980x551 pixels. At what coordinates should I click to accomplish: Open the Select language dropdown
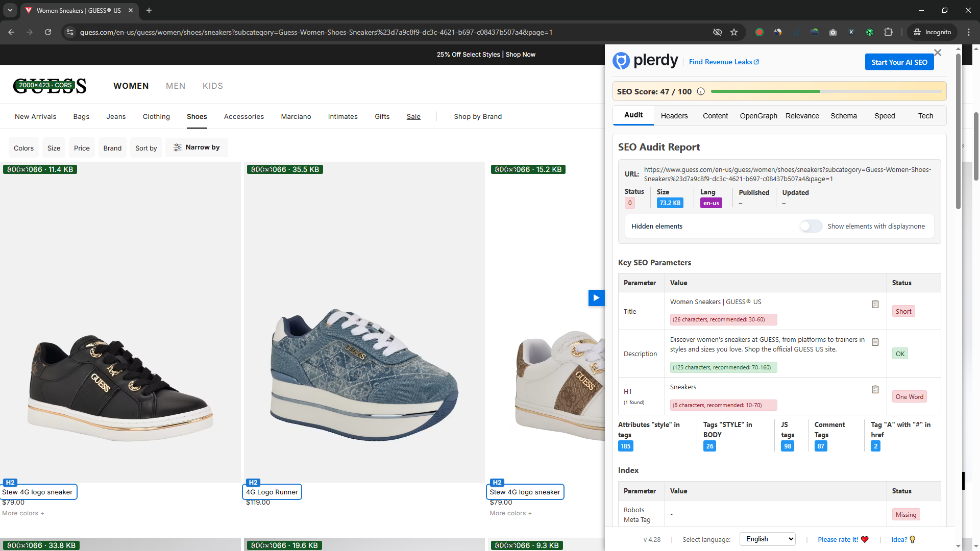[768, 539]
